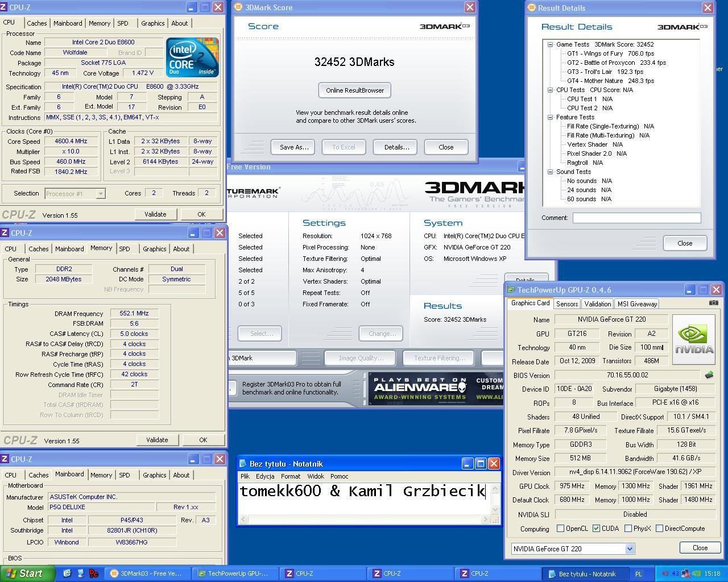Viewport: 728px width, 582px height.
Task: Select GT2 - Battle of Proxycon result row
Action: pos(616,63)
